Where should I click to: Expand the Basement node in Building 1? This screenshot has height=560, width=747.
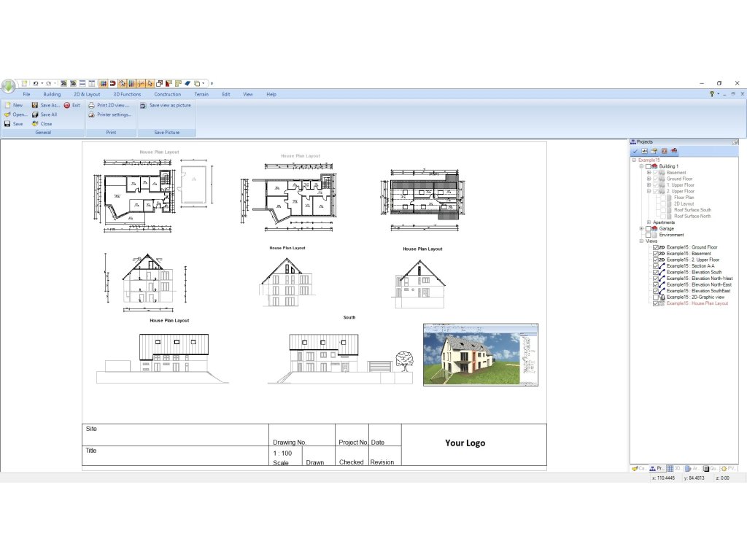pos(649,173)
